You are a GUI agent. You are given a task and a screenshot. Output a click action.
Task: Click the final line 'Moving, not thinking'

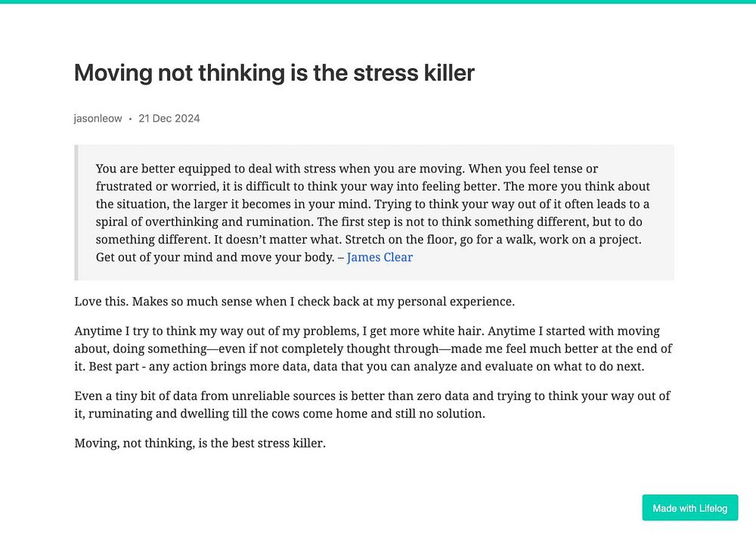tap(200, 443)
